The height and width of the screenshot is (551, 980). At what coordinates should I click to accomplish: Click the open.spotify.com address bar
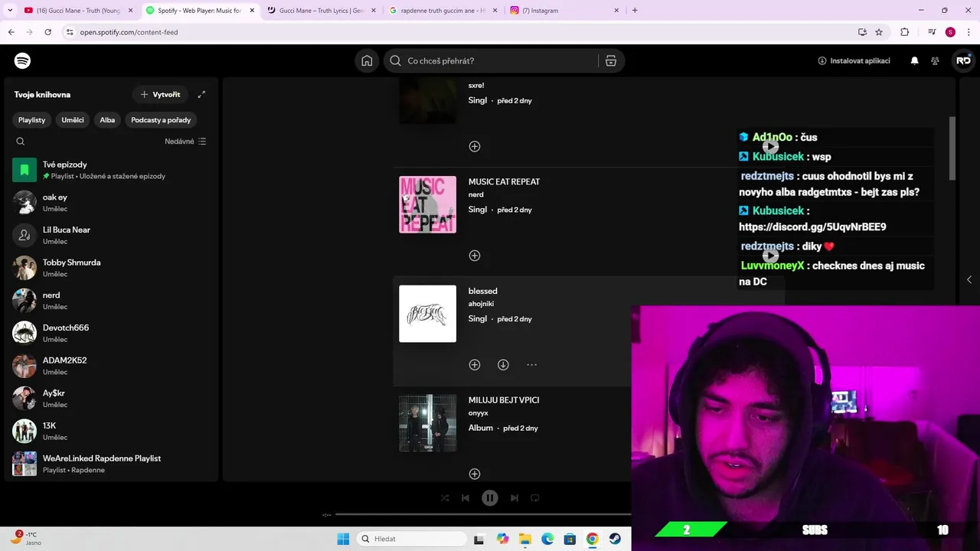(459, 32)
